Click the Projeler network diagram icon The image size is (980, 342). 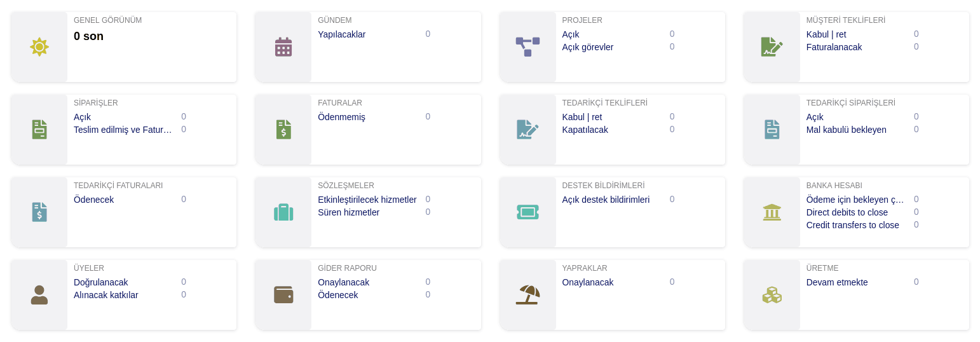pyautogui.click(x=527, y=47)
